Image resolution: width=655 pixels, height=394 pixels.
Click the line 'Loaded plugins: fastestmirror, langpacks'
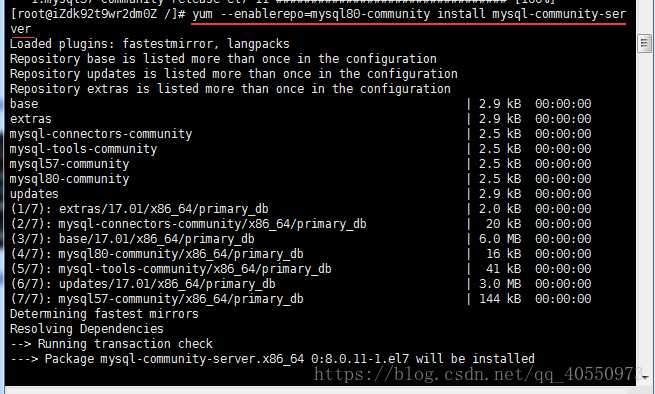(150, 44)
